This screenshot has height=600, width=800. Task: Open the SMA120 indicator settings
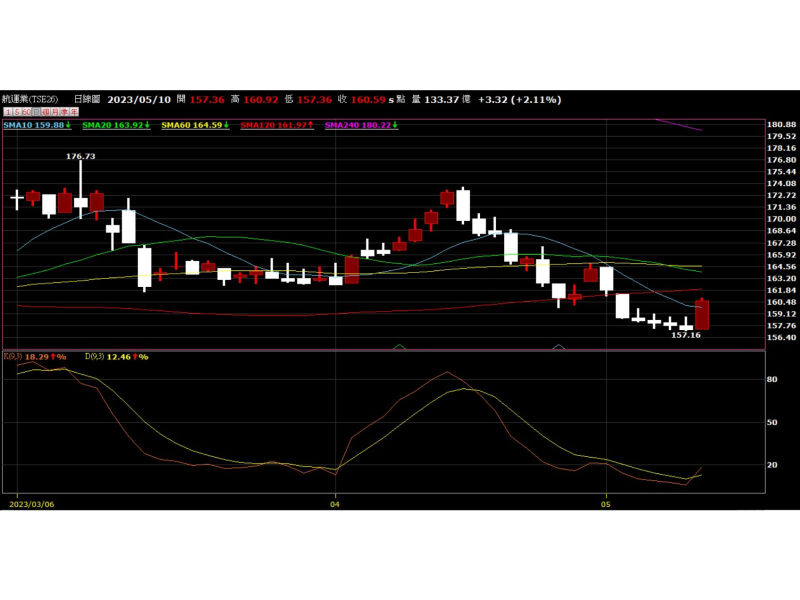tap(275, 125)
